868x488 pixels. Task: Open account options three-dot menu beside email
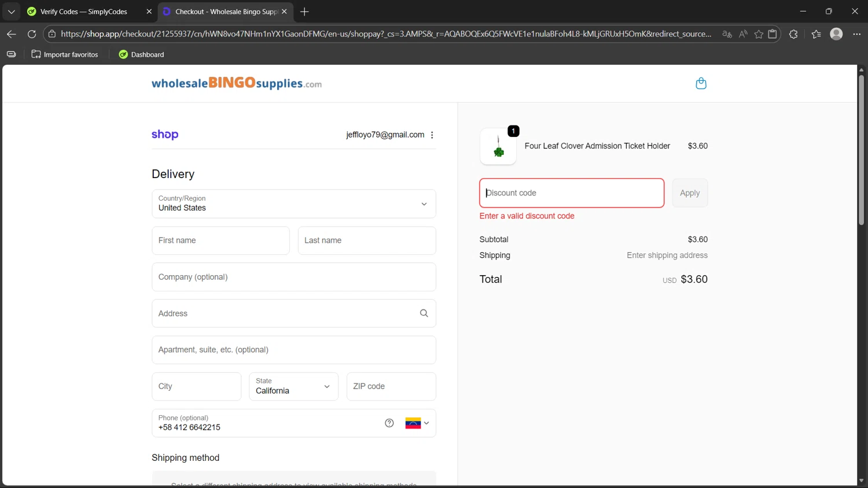click(x=432, y=135)
